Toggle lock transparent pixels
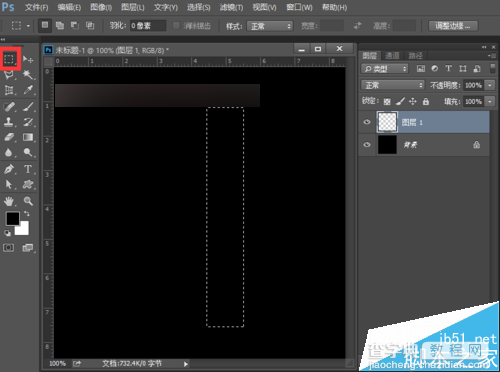Image resolution: width=500 pixels, height=372 pixels. click(x=387, y=102)
